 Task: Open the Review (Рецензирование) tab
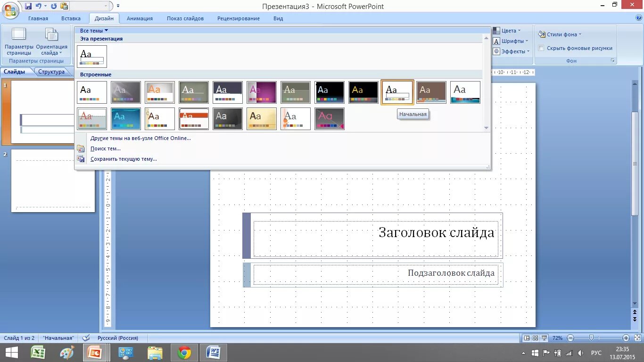click(239, 18)
